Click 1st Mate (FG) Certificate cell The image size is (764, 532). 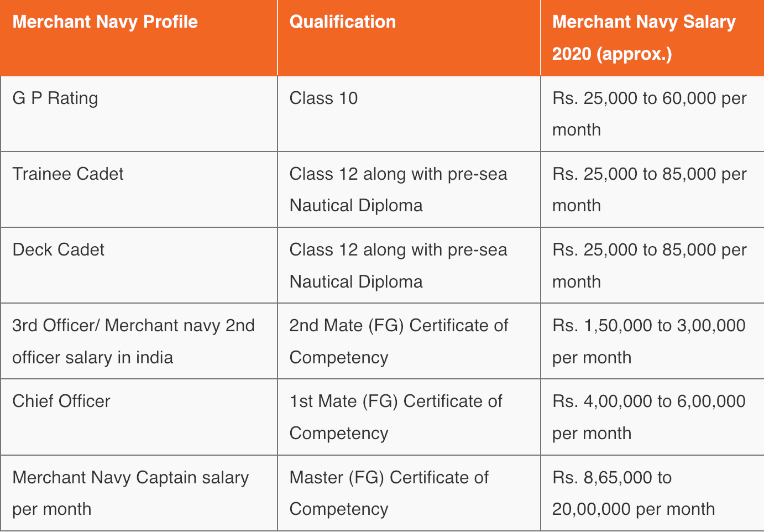(x=409, y=417)
